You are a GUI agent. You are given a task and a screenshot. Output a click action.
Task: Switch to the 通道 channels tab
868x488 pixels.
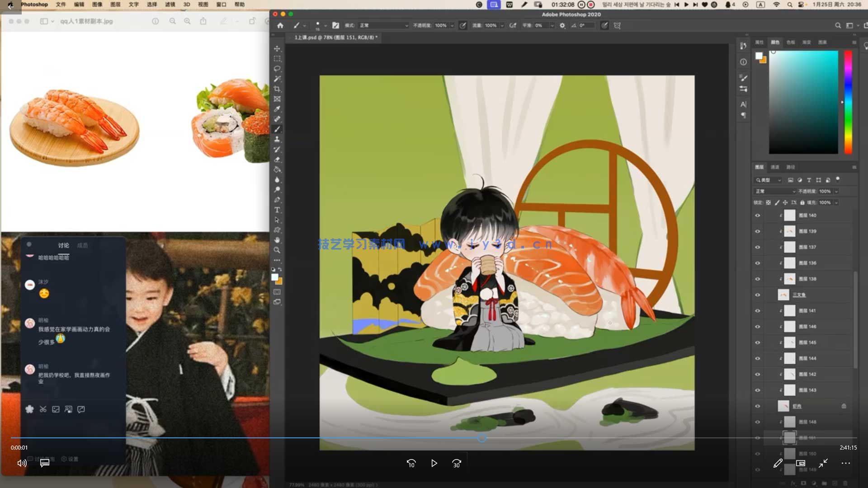pyautogui.click(x=775, y=167)
